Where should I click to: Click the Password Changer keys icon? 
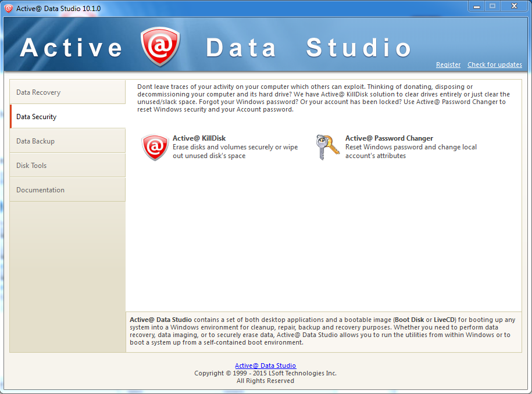(327, 147)
